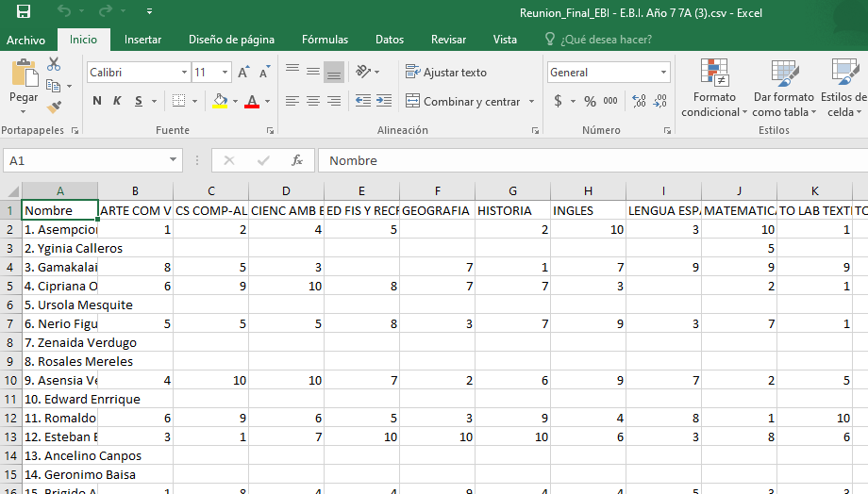Toggle italic formatting K
The height and width of the screenshot is (494, 868).
[117, 101]
